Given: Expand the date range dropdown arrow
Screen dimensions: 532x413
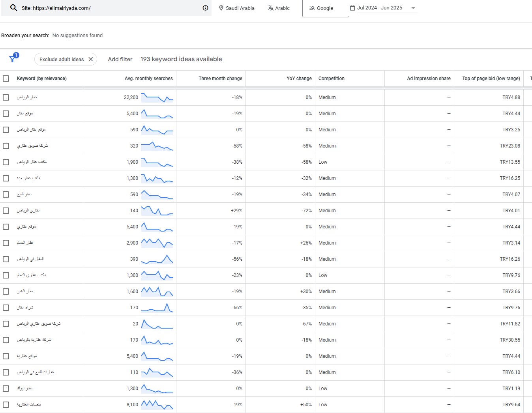Looking at the screenshot, I should (x=413, y=8).
